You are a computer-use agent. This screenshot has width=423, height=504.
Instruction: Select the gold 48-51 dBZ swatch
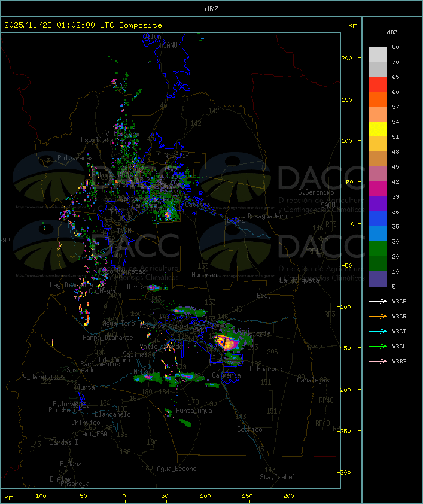point(378,144)
